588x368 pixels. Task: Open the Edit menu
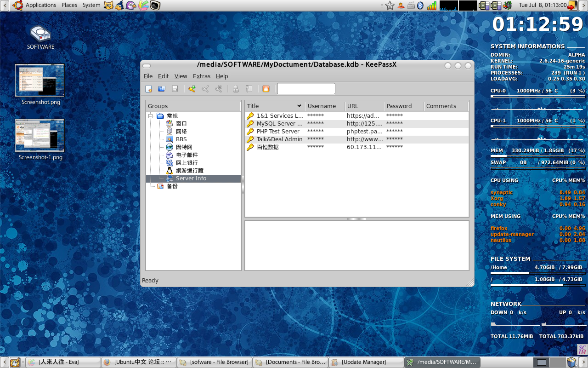[x=163, y=76]
